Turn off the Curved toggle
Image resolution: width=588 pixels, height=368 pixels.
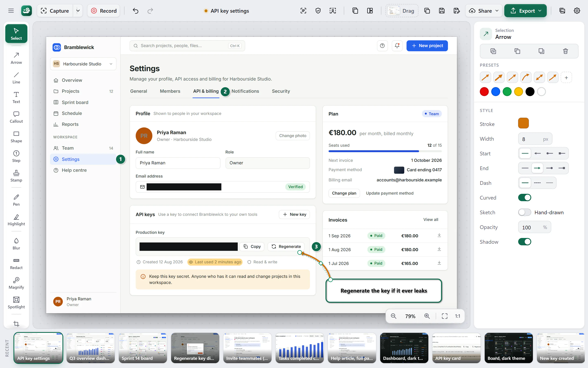(x=525, y=197)
